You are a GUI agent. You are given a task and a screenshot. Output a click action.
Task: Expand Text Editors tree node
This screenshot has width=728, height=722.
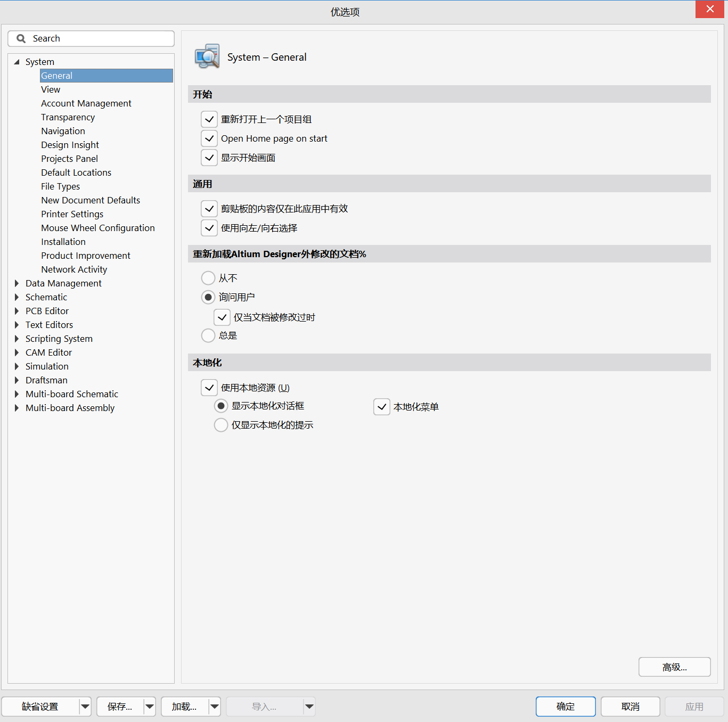pos(17,325)
